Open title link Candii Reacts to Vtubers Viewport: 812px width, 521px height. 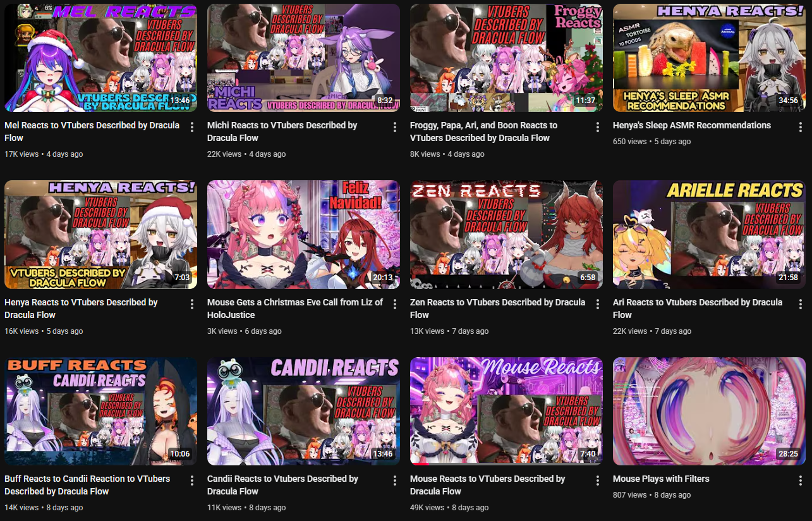(x=283, y=485)
